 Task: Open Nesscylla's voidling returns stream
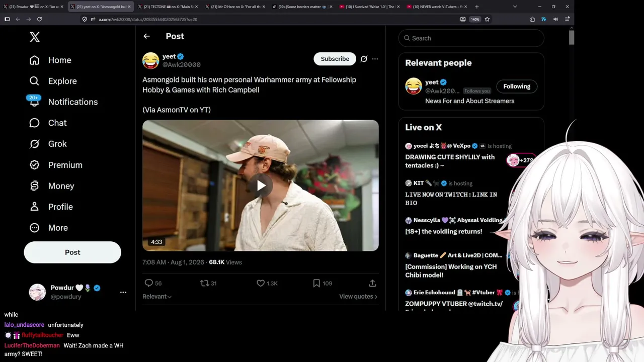tap(443, 232)
